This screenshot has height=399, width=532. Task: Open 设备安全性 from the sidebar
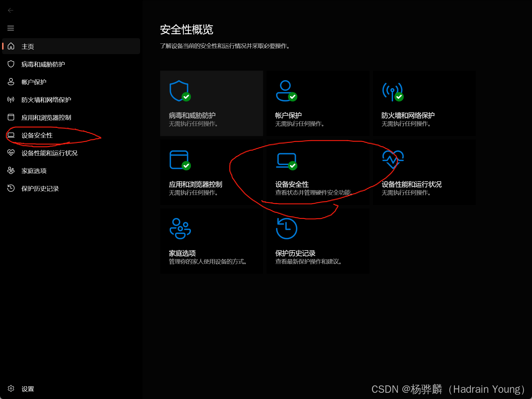pos(71,135)
